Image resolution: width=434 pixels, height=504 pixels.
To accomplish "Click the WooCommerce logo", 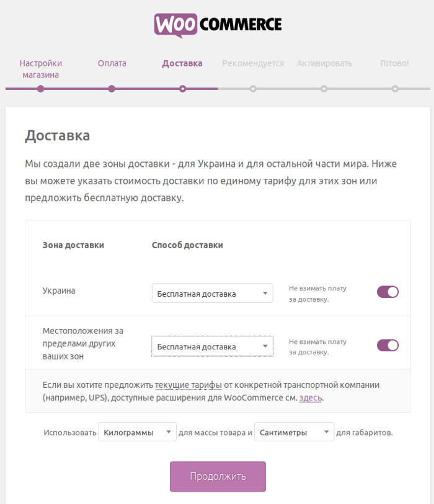I will [x=218, y=25].
